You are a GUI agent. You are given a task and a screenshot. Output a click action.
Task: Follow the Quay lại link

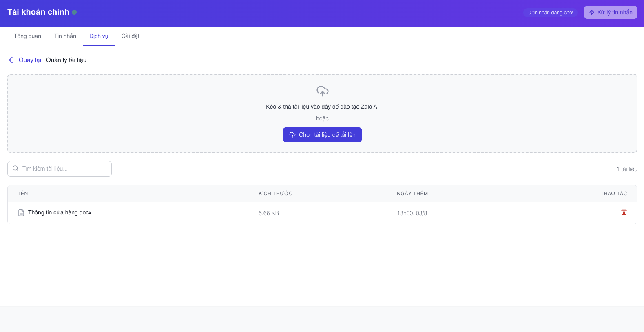click(30, 60)
